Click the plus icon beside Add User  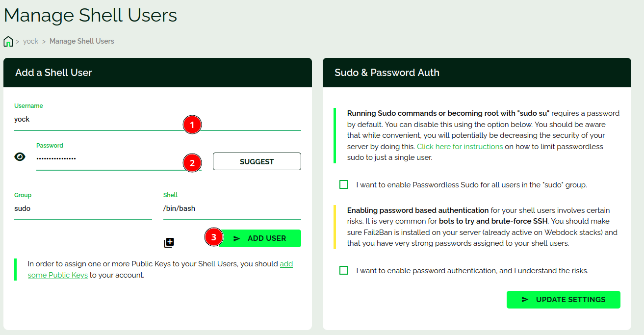(x=169, y=242)
